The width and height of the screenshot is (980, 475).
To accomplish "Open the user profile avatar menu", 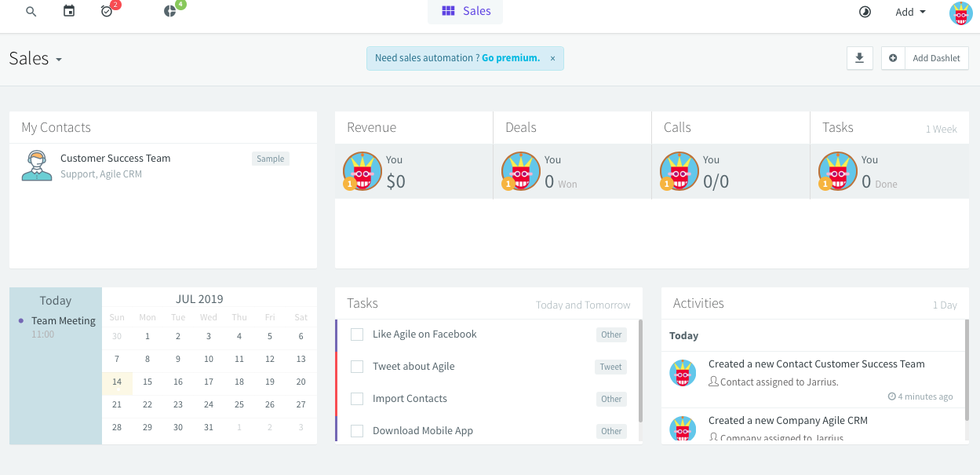I will 961,13.
